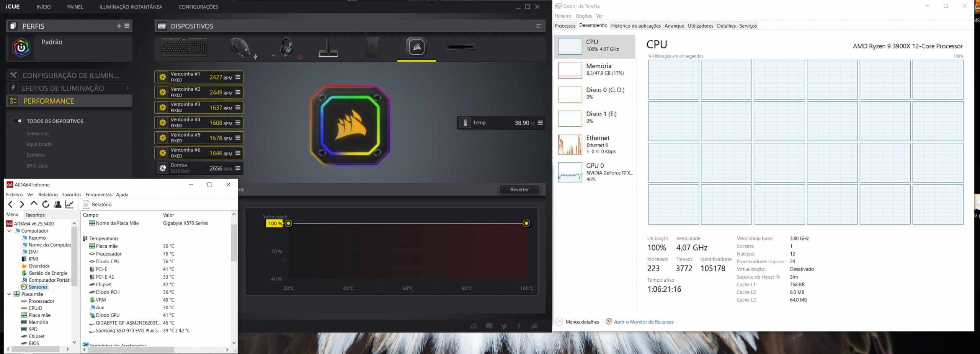
Task: Collapse details with Menos detalhes chevron
Action: coord(559,322)
